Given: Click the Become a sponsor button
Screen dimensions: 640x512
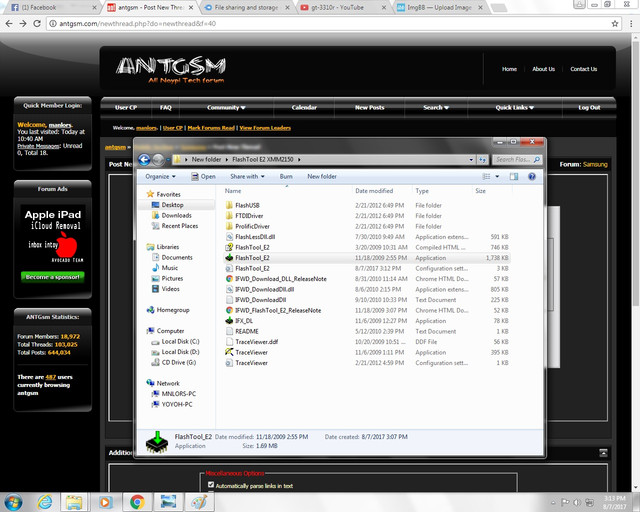Looking at the screenshot, I should [53, 277].
